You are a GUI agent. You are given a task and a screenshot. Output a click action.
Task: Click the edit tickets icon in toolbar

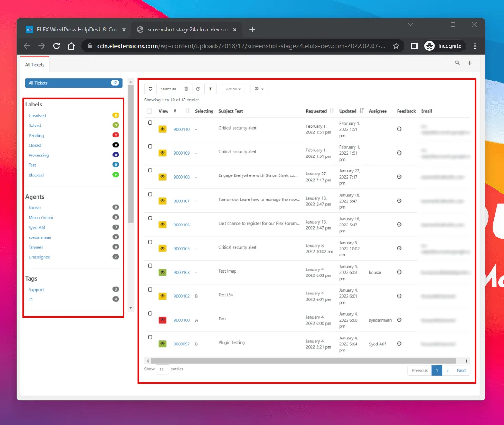pos(198,89)
